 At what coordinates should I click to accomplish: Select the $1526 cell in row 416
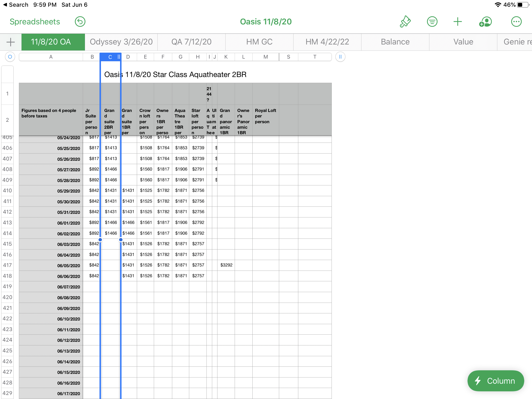click(x=145, y=255)
